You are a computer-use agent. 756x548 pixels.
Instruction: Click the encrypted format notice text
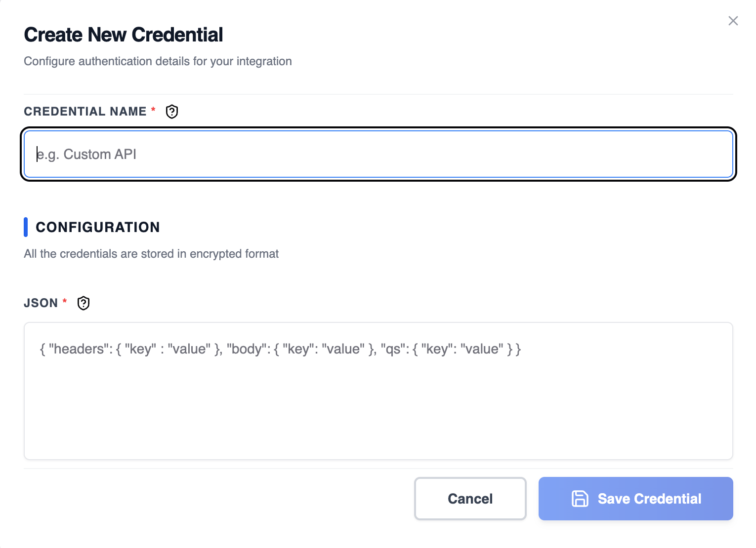pyautogui.click(x=151, y=254)
